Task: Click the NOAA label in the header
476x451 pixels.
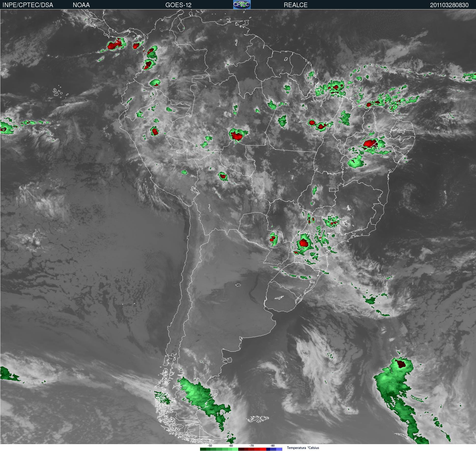Action: [x=81, y=5]
